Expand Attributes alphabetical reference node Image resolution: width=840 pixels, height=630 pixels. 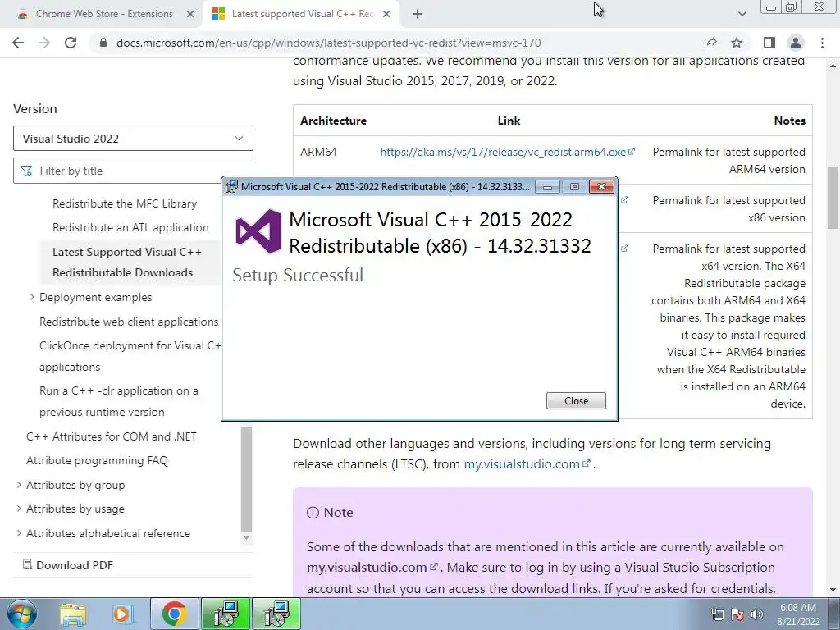(19, 533)
